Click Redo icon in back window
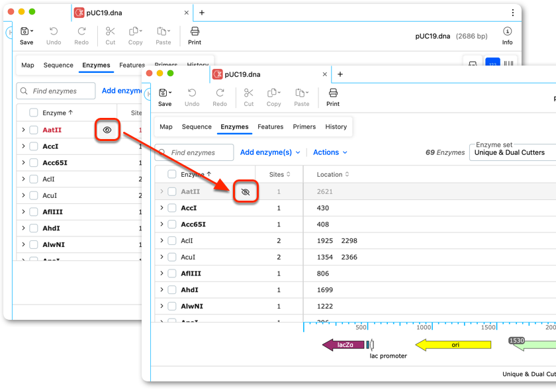 (x=81, y=31)
